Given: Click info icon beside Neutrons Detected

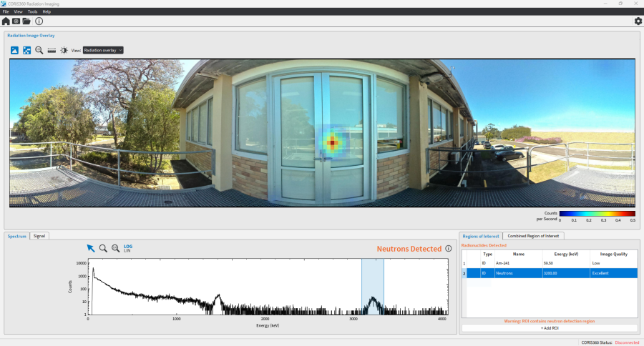Looking at the screenshot, I should 449,249.
